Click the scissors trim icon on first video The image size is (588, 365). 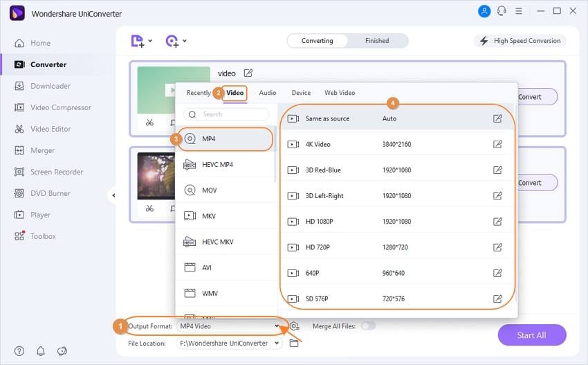coord(149,123)
